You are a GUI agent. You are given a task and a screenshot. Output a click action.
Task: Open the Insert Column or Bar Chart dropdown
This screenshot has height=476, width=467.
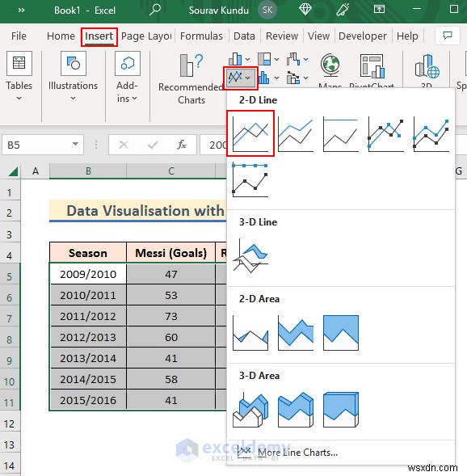pyautogui.click(x=239, y=59)
